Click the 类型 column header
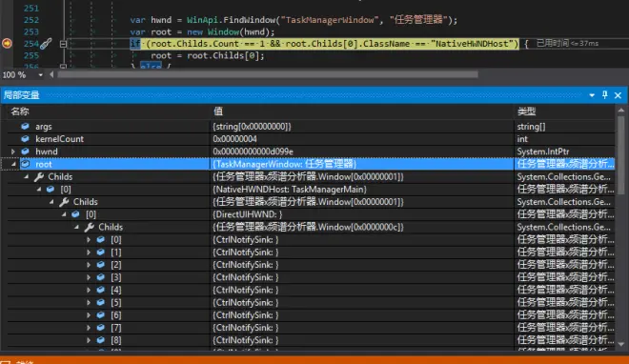Screen dimensions: 629x364 [x=526, y=111]
